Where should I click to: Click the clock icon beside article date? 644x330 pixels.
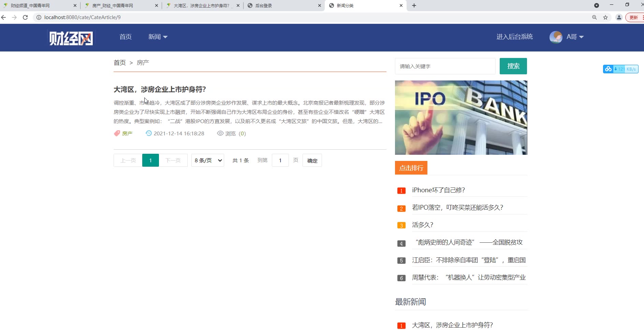(149, 133)
